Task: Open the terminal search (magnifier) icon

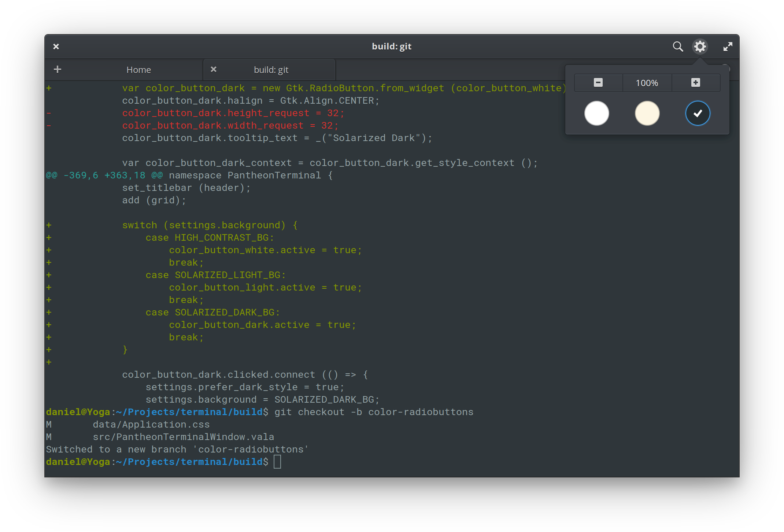Action: (x=678, y=47)
